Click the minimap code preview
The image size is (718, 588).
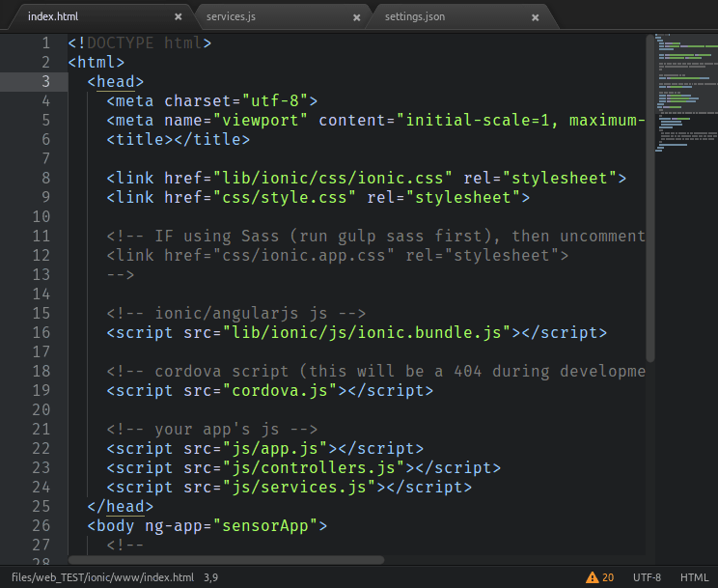click(x=683, y=97)
